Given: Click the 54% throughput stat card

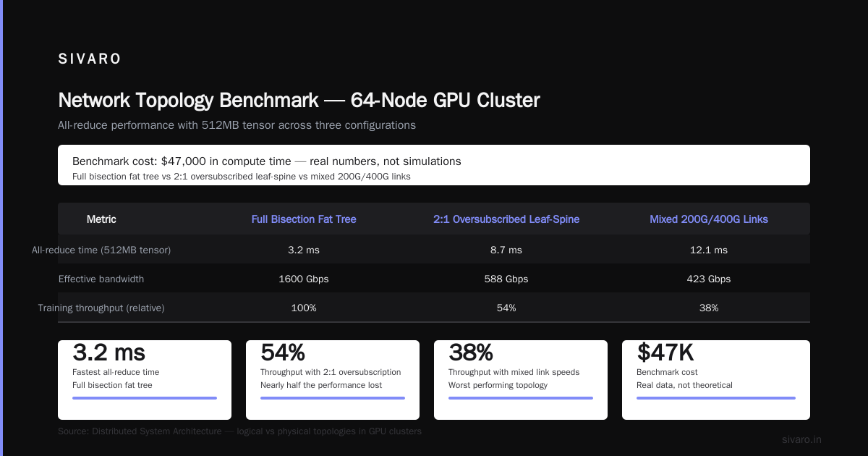Looking at the screenshot, I should point(333,380).
